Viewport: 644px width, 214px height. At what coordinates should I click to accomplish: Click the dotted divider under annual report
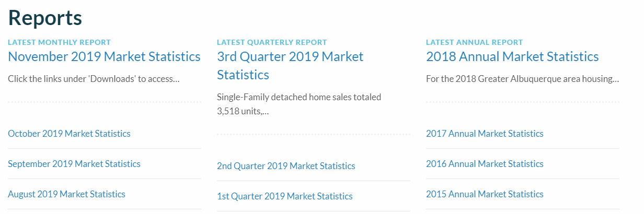pos(523,102)
